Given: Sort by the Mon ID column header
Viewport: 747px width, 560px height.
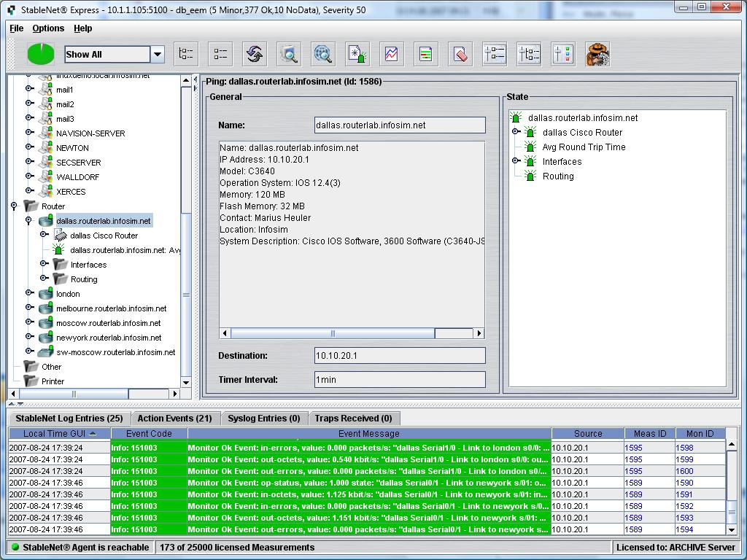Looking at the screenshot, I should 700,433.
